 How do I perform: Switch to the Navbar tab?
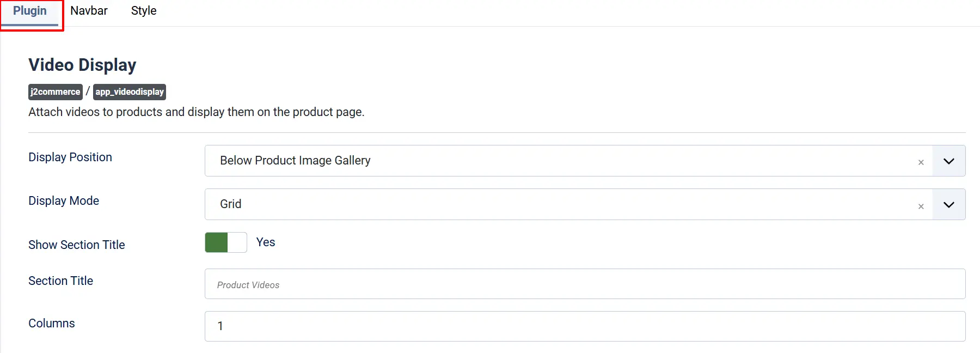tap(89, 11)
